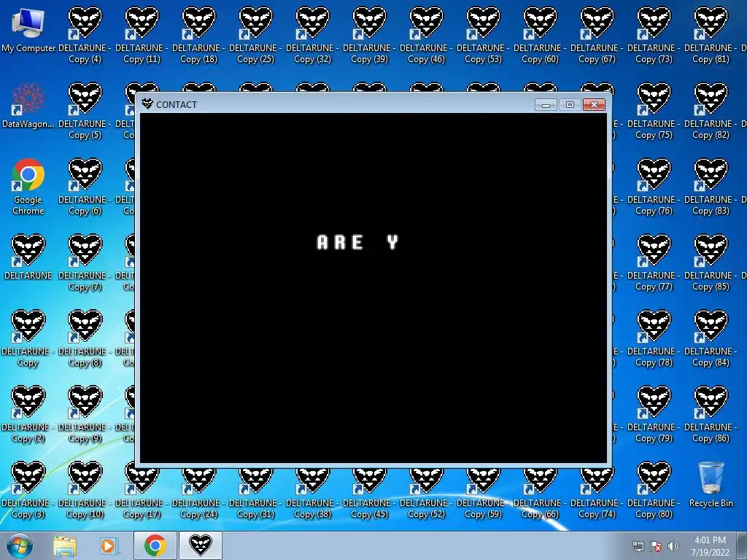Image resolution: width=747 pixels, height=560 pixels.
Task: Minimize the CONTACT window
Action: click(x=546, y=105)
